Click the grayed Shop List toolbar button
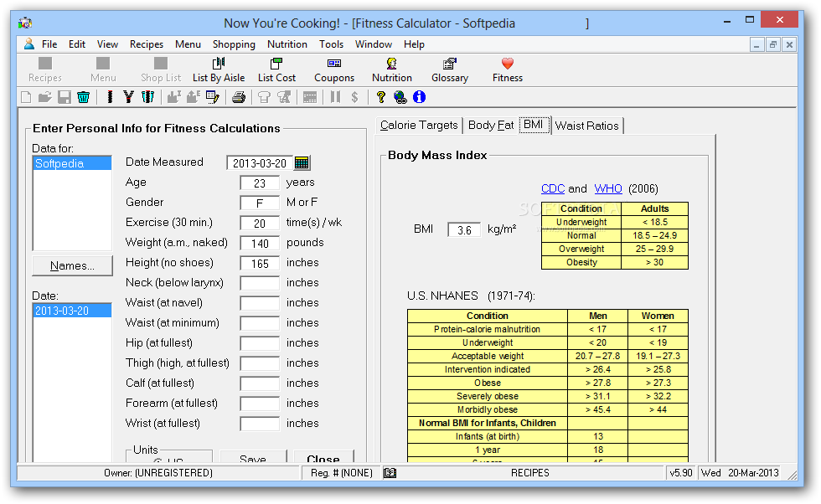This screenshot has height=504, width=821. [x=161, y=70]
